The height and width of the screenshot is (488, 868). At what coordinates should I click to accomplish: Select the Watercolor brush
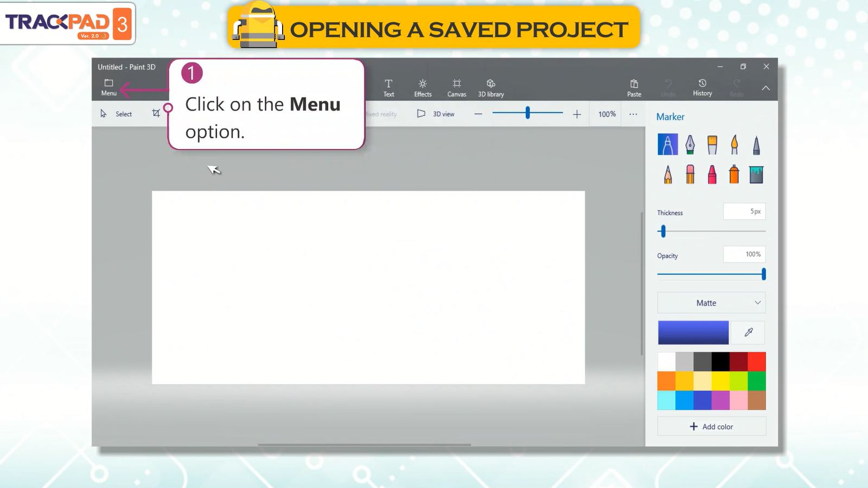(735, 144)
